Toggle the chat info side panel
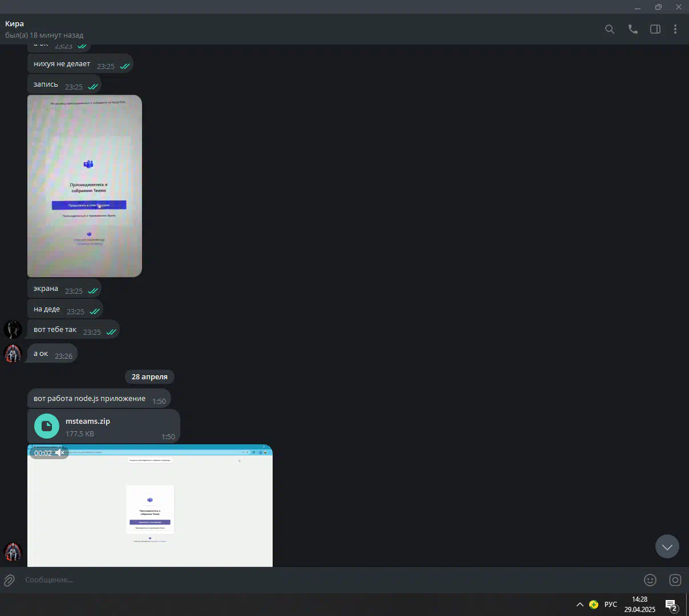This screenshot has height=616, width=689. tap(655, 29)
